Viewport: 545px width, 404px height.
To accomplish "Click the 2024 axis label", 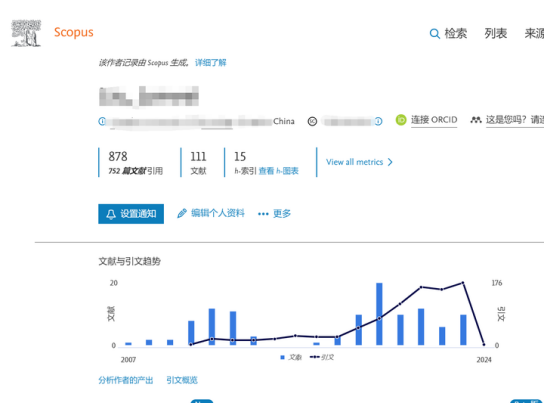I will pyautogui.click(x=484, y=360).
